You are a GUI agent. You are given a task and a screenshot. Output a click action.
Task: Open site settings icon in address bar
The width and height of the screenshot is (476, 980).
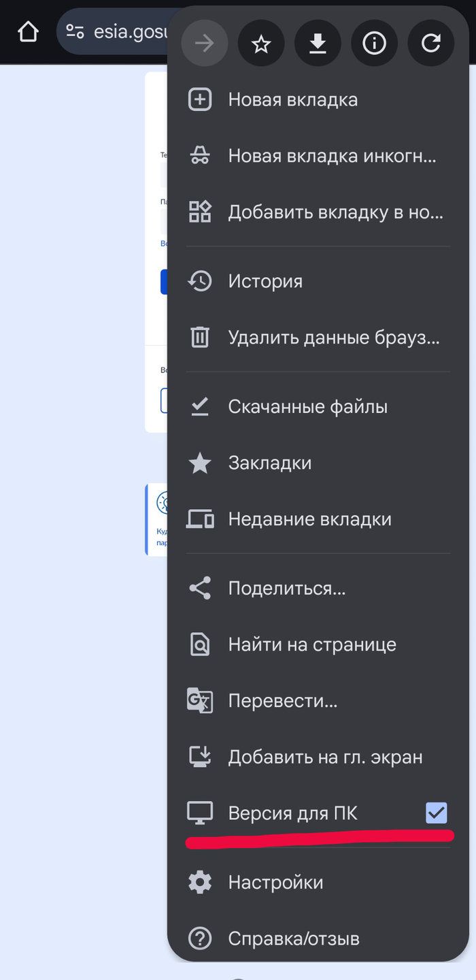pyautogui.click(x=75, y=31)
